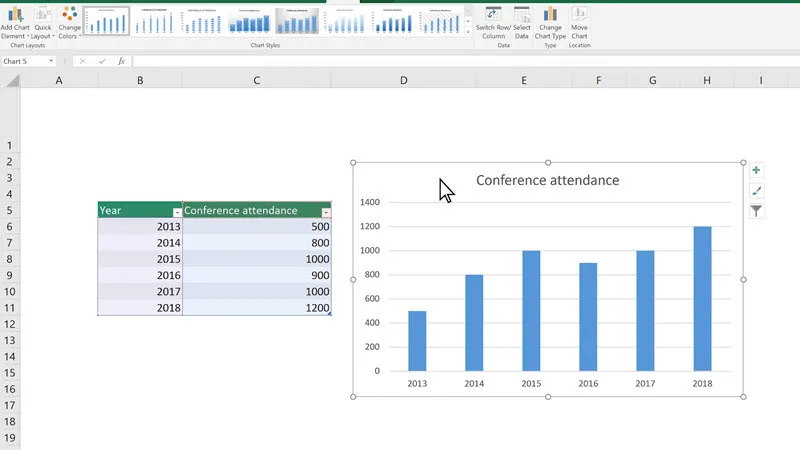Open the Change Colors palette
This screenshot has height=450, width=800.
point(69,22)
